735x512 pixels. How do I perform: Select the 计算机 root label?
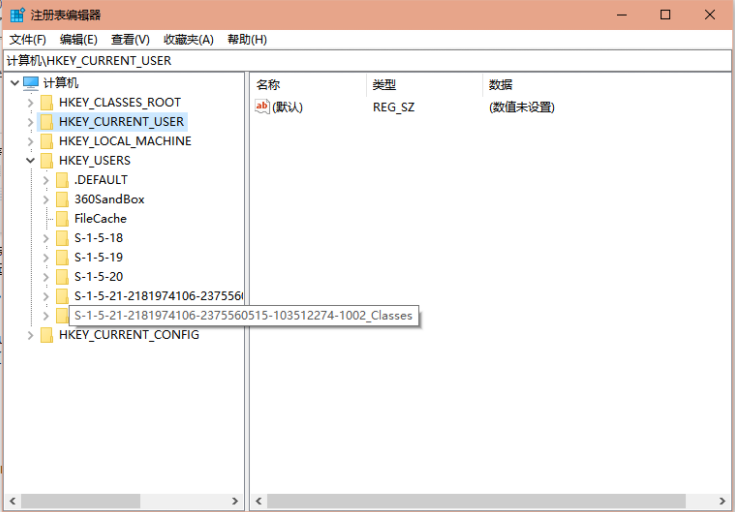pyautogui.click(x=61, y=83)
